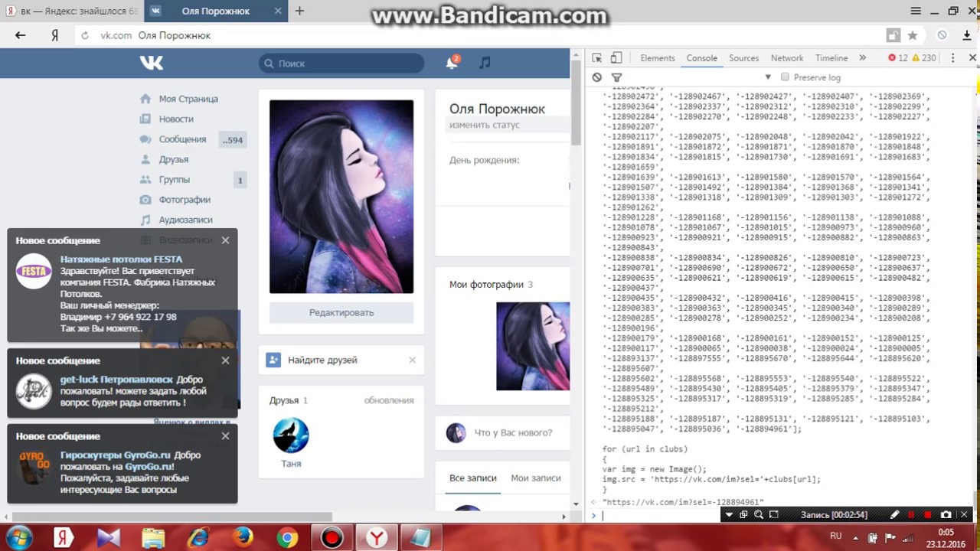980x551 pixels.
Task: Click the Редактировать button
Action: coord(341,312)
